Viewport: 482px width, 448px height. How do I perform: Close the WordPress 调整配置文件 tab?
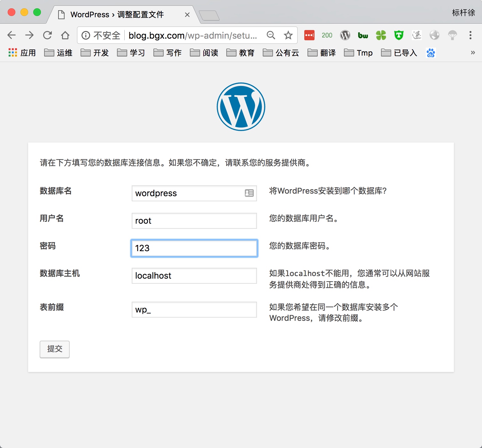[x=187, y=15]
